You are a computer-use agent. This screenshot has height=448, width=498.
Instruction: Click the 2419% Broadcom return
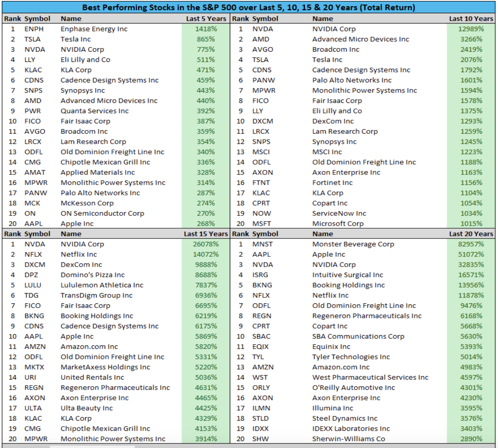(471, 49)
